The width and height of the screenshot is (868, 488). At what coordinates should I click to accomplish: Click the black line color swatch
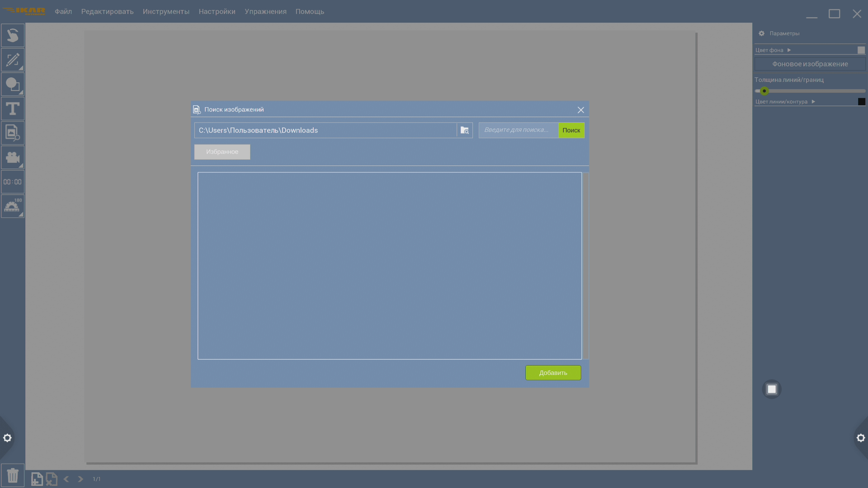(x=862, y=102)
